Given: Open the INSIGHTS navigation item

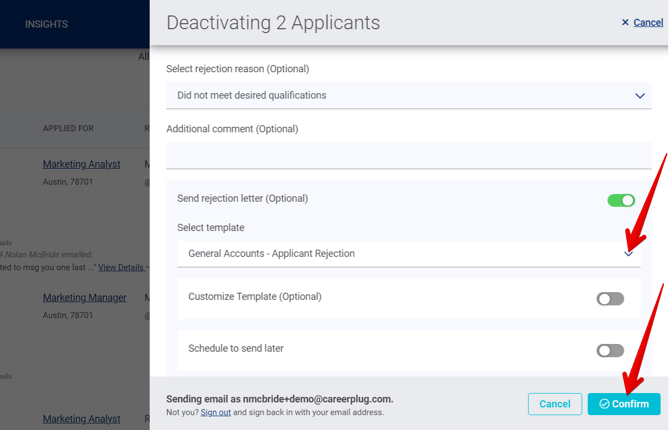Looking at the screenshot, I should (46, 24).
